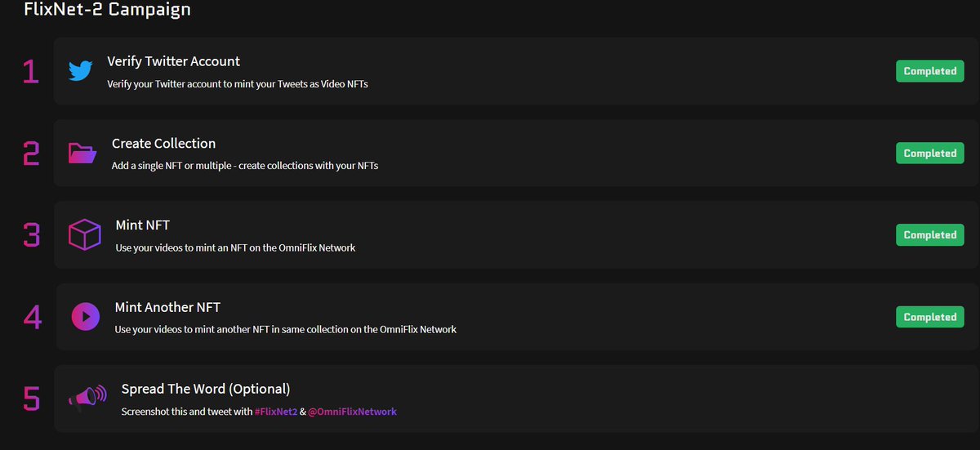This screenshot has height=450, width=980.
Task: Click text 'Screenshot this and tweet with'
Action: pyautogui.click(x=187, y=412)
